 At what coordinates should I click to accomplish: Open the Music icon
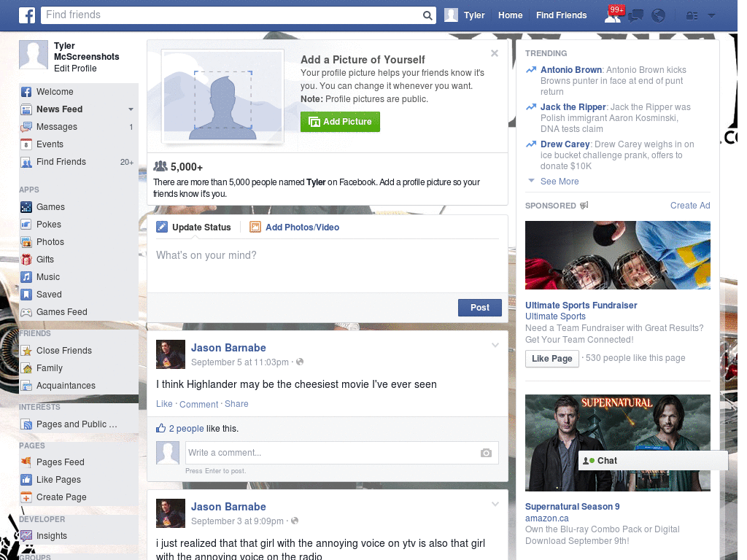(x=26, y=277)
